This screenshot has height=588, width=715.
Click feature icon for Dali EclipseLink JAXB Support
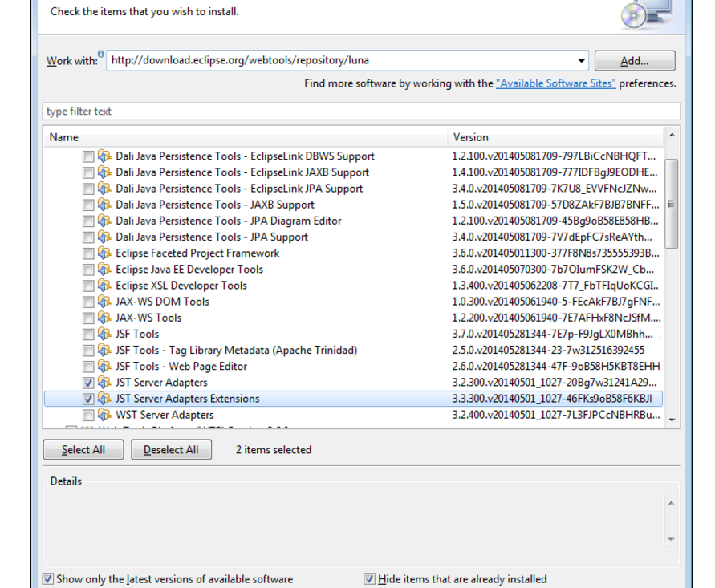[x=104, y=172]
